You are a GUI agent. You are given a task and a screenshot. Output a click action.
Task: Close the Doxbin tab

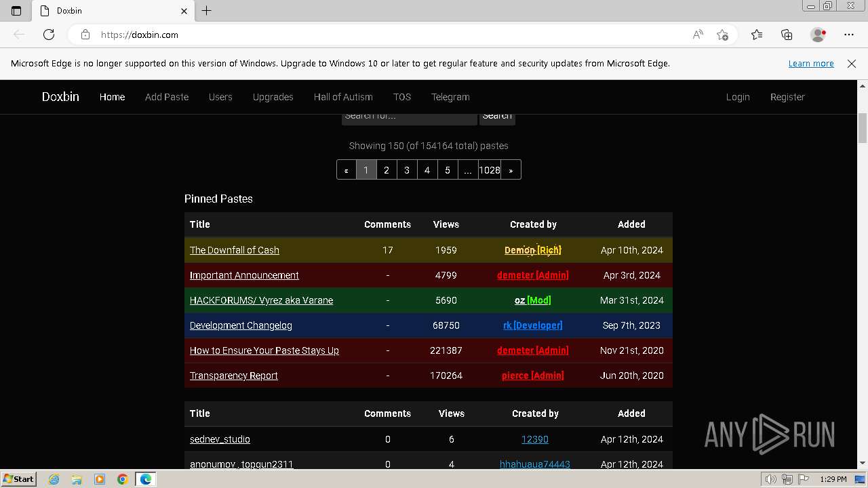[x=184, y=11]
